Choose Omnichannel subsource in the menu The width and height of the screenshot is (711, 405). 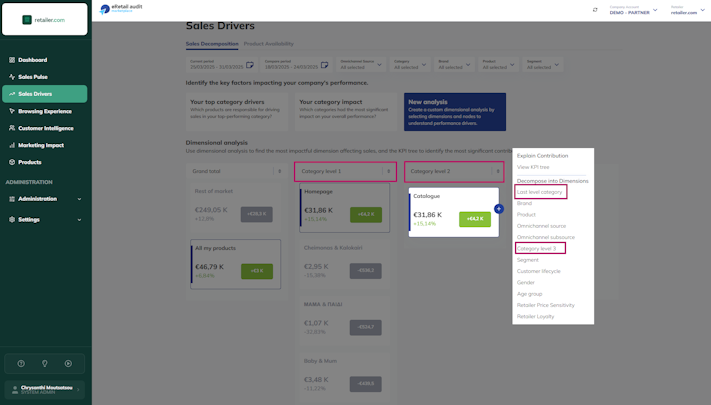(545, 237)
